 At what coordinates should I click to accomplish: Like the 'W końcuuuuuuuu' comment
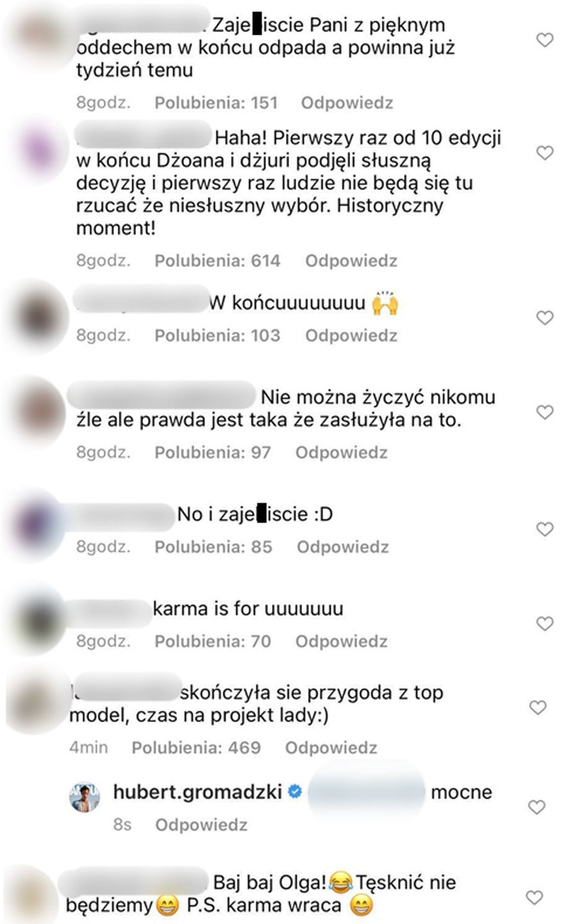click(x=545, y=318)
